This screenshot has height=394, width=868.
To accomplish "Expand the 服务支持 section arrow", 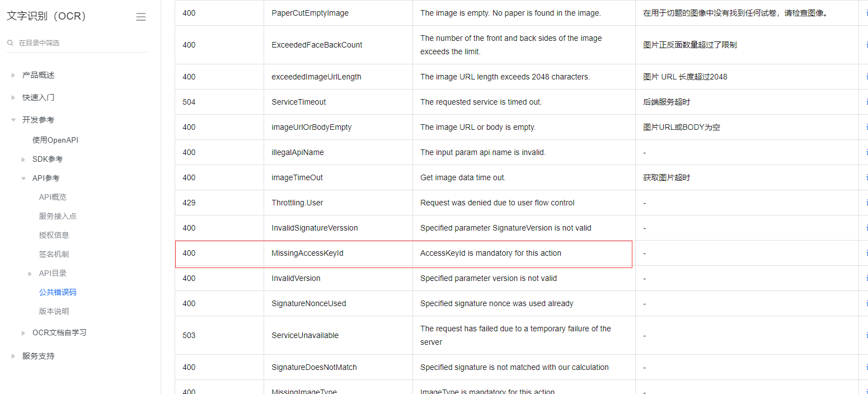I will click(x=13, y=356).
